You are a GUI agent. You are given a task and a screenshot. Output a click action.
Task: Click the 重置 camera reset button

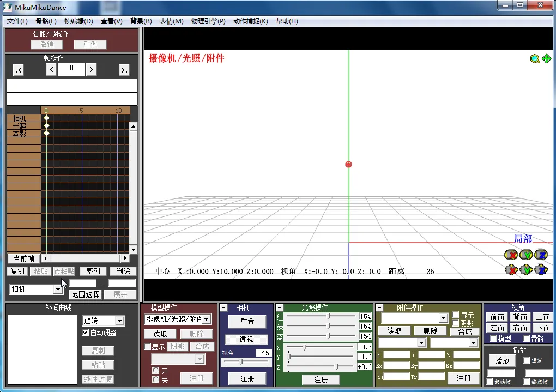tap(247, 322)
